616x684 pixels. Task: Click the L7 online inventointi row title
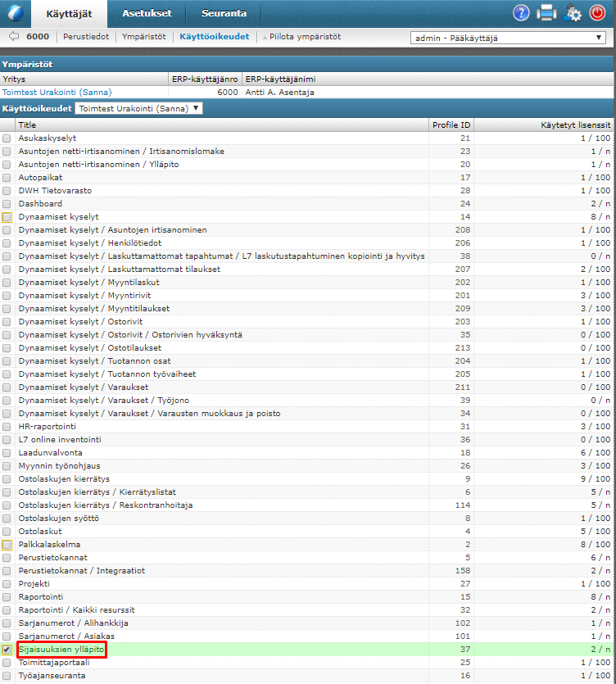[60, 439]
